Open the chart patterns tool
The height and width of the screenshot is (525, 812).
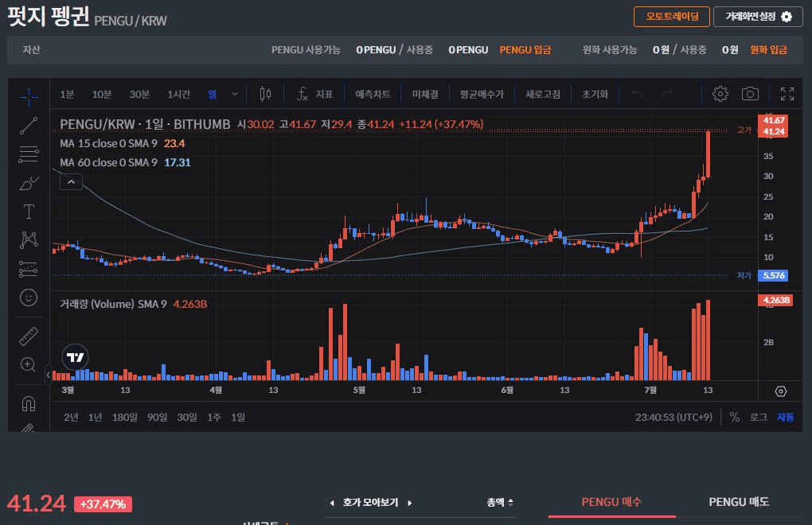pyautogui.click(x=29, y=240)
